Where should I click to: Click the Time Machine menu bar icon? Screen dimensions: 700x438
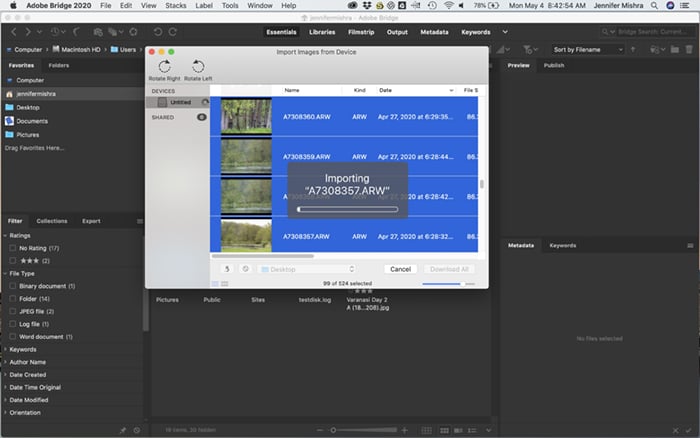(432, 6)
